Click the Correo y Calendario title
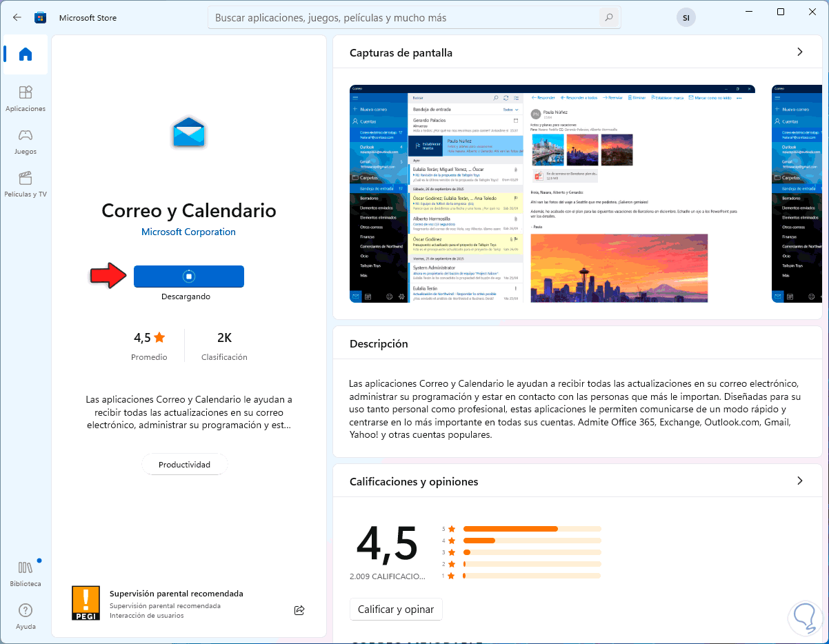The image size is (829, 644). tap(189, 210)
